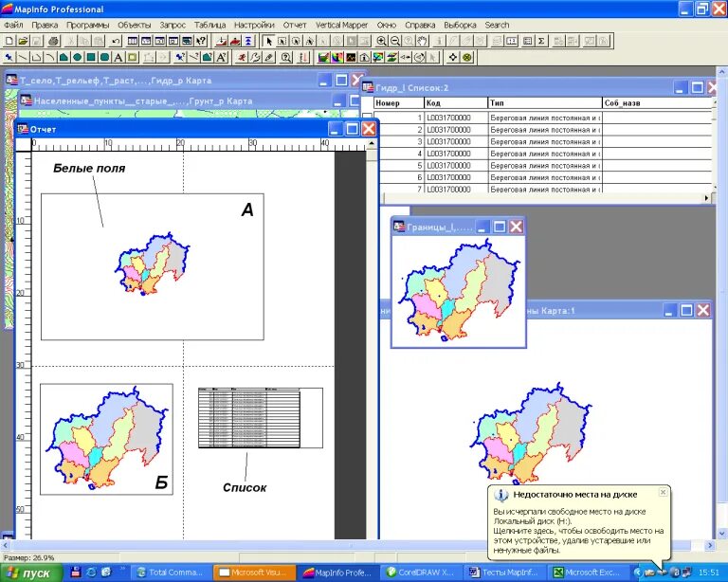Open the Файл menu
The image size is (728, 582).
point(13,25)
